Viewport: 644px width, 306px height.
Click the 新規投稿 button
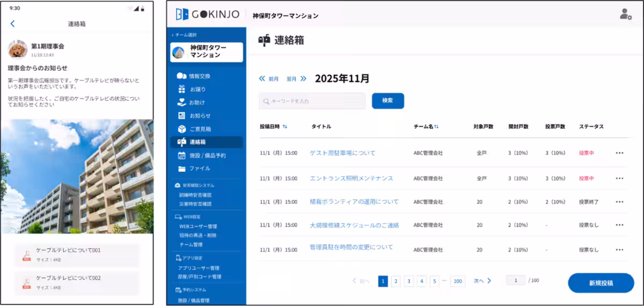(601, 283)
